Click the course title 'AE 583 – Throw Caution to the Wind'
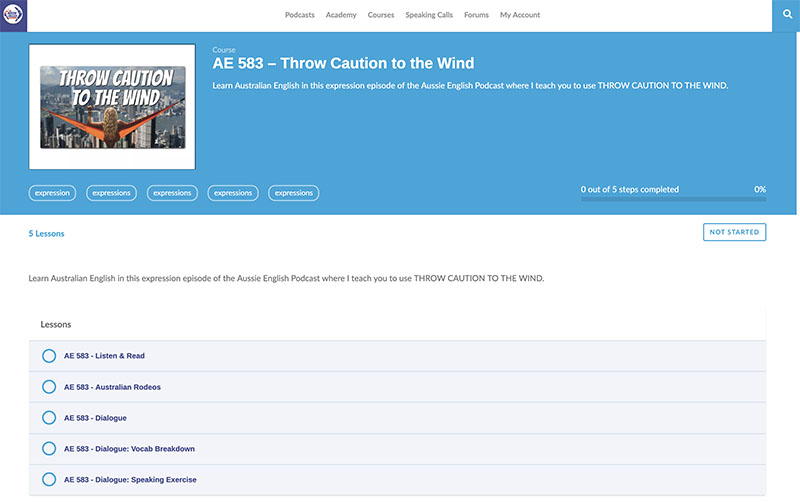 (343, 63)
